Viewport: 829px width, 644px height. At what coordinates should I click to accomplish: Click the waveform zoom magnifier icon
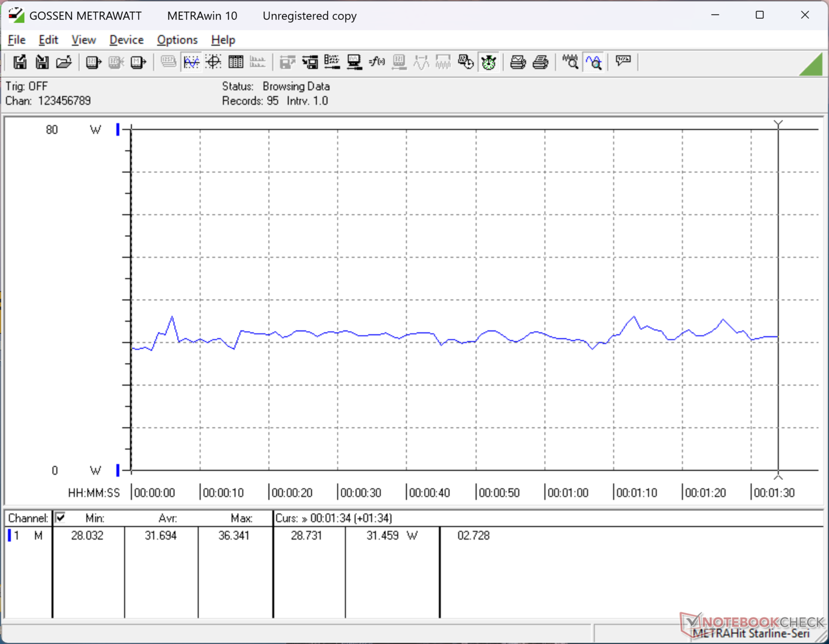pyautogui.click(x=570, y=62)
